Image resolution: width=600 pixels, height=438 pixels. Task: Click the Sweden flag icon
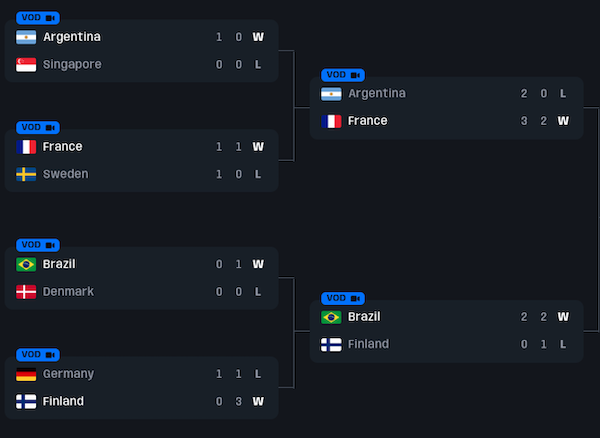click(x=26, y=175)
